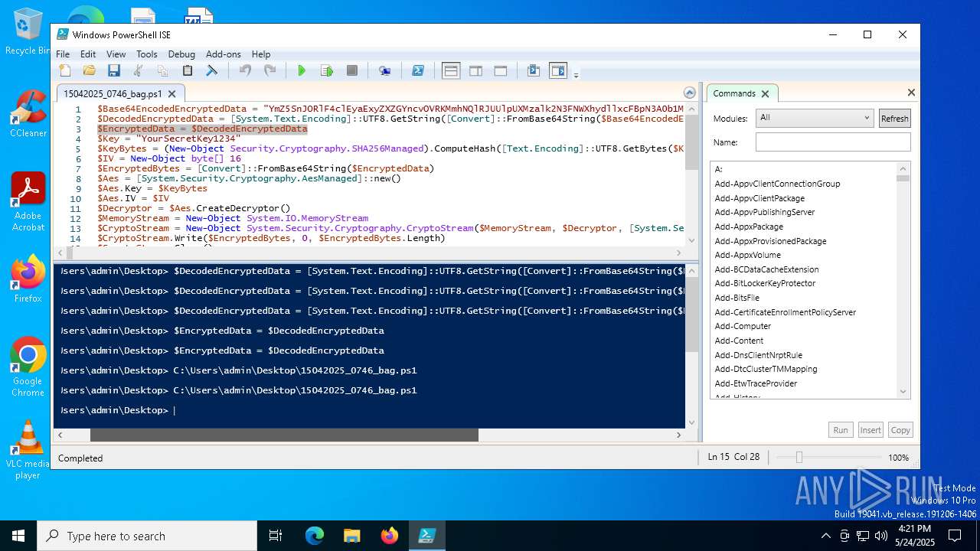Open File Explorer from taskbar
This screenshot has width=980, height=551.
352,536
